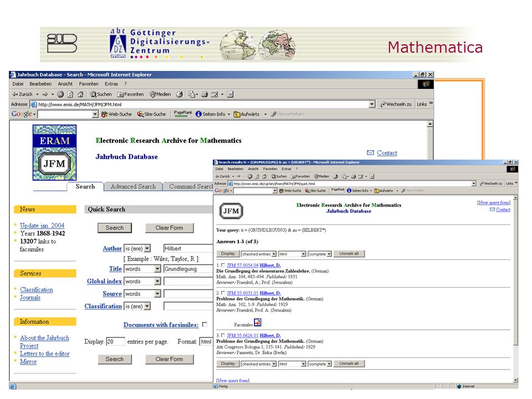532x399 pixels.
Task: Open the top 'html' format dropdown in the results window
Action: 303,254
